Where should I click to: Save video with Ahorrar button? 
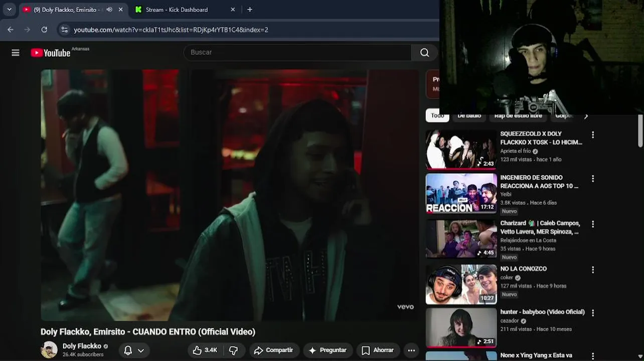[378, 350]
